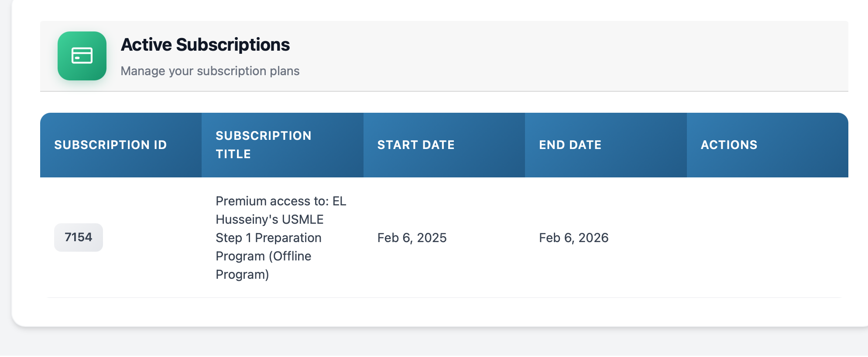This screenshot has width=868, height=357.
Task: Click the word 'Preparation' in the title
Action: (288, 238)
